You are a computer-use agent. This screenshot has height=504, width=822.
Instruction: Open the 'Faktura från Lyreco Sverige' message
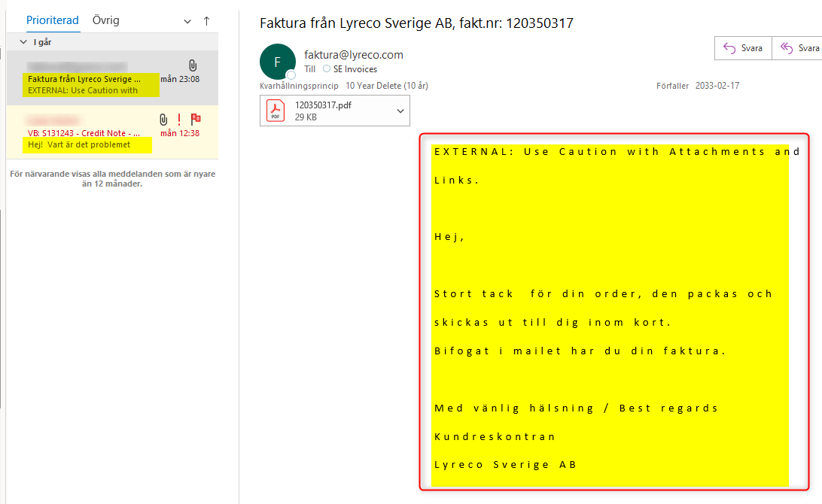[112, 77]
